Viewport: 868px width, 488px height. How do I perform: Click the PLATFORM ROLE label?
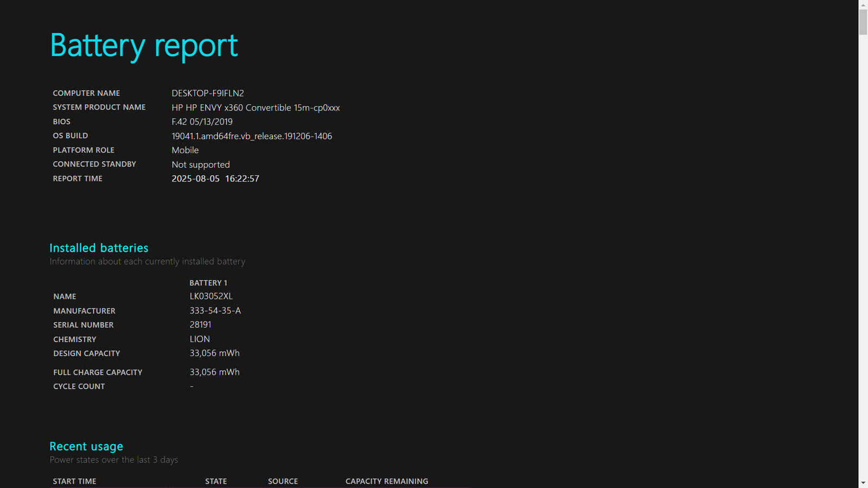tap(84, 150)
